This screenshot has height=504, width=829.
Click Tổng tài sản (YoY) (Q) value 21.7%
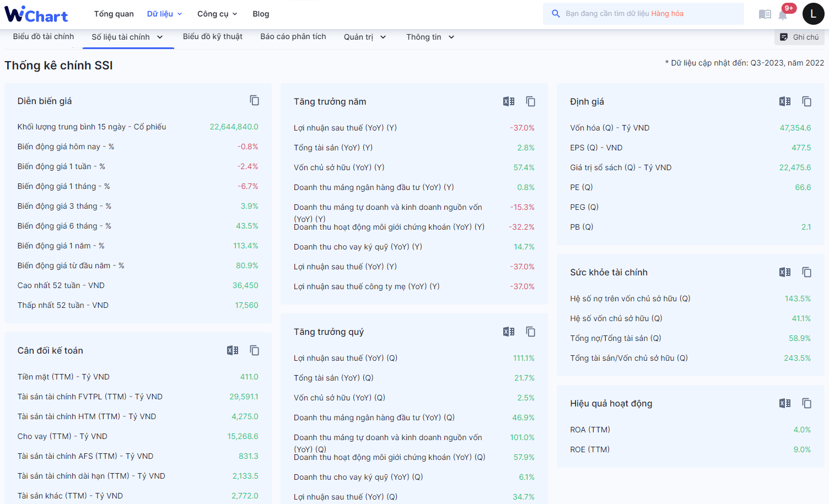pyautogui.click(x=524, y=378)
